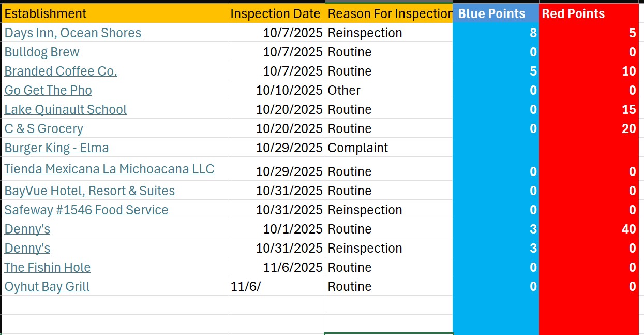The image size is (644, 335).
Task: Select the incomplete 11/6/ date cell
Action: (x=276, y=287)
